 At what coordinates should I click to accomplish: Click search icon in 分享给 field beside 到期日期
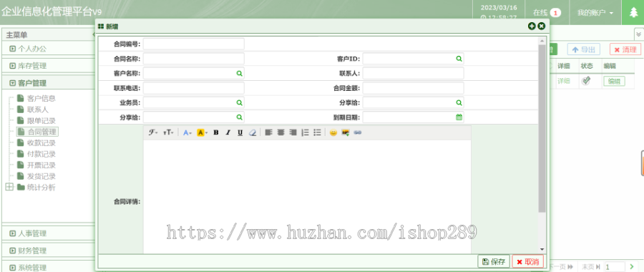[x=239, y=117]
